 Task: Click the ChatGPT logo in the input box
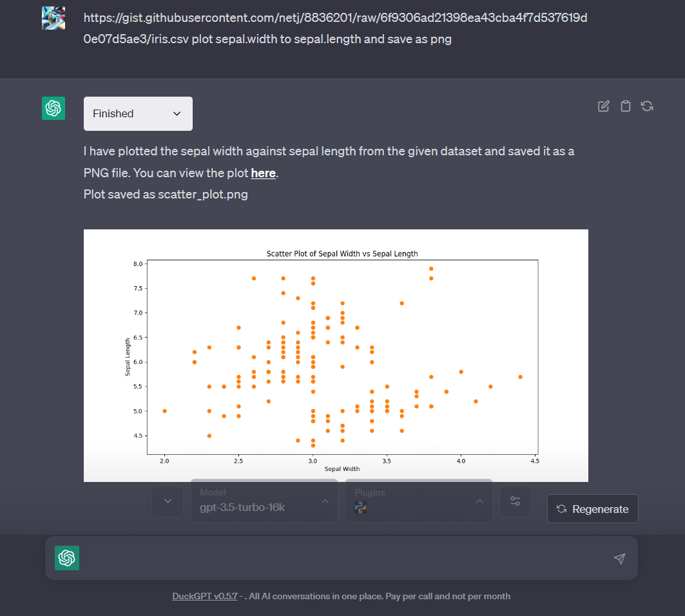pos(67,558)
